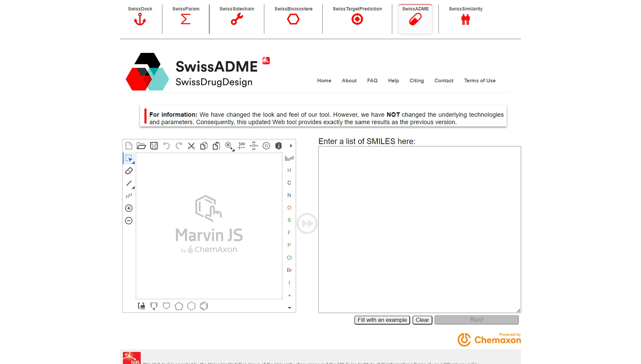Click the floppy disk Save icon
The width and height of the screenshot is (641, 364).
click(154, 146)
